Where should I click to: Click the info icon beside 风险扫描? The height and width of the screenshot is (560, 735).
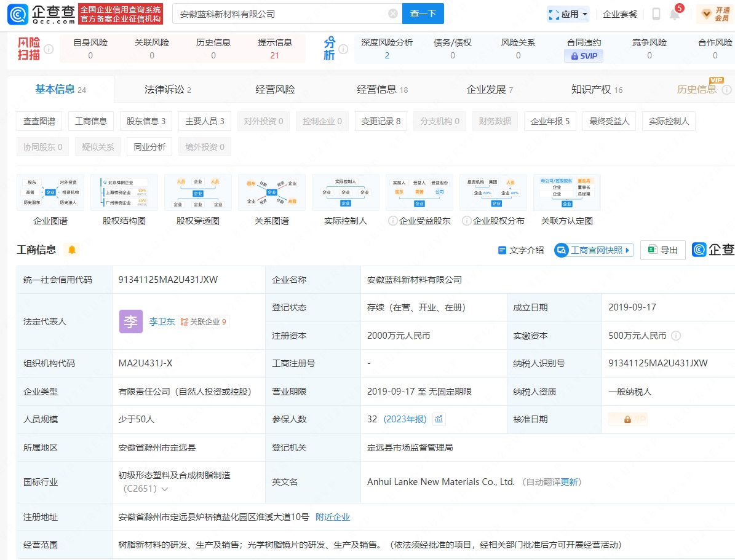click(48, 49)
